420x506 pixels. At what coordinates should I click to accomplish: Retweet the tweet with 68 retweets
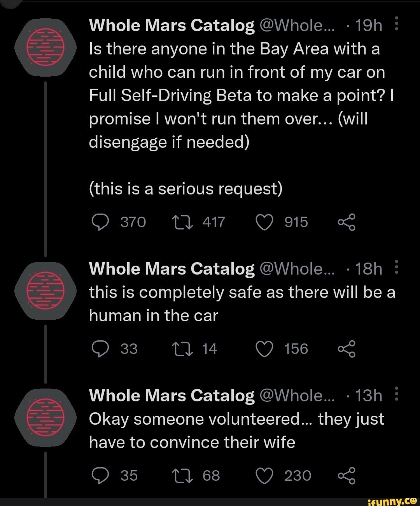click(181, 476)
